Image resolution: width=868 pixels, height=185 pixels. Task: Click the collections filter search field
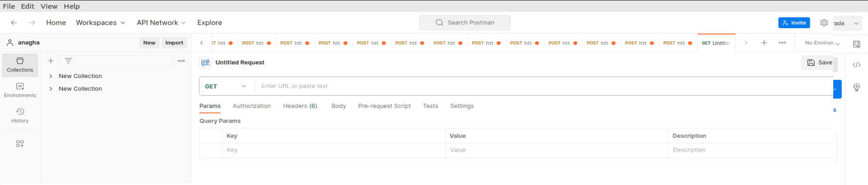click(116, 61)
